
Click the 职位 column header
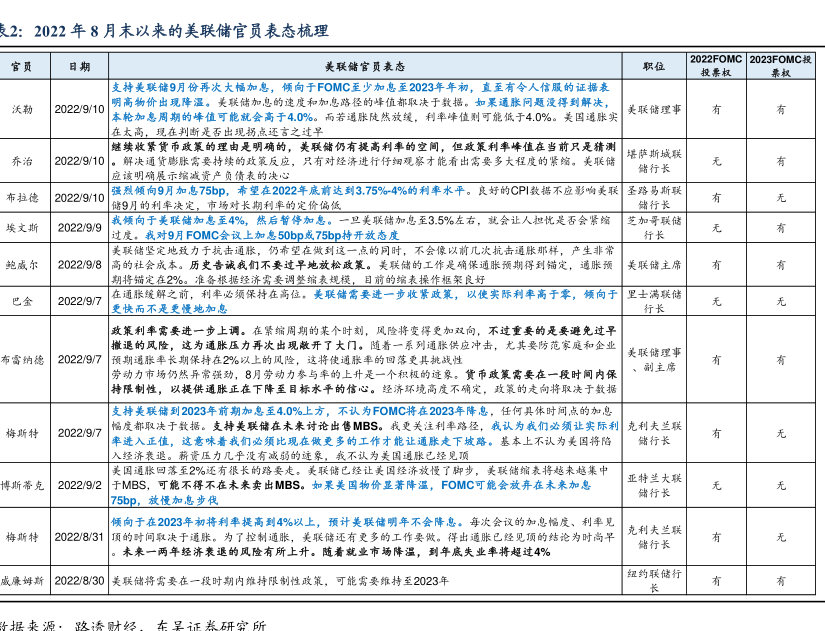pyautogui.click(x=654, y=66)
